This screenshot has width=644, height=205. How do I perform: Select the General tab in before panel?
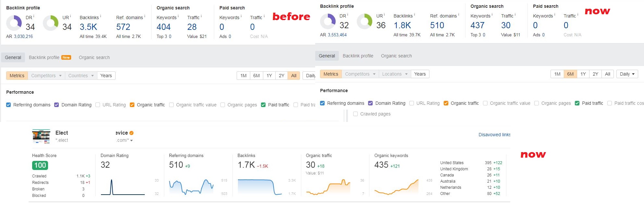[x=13, y=57]
